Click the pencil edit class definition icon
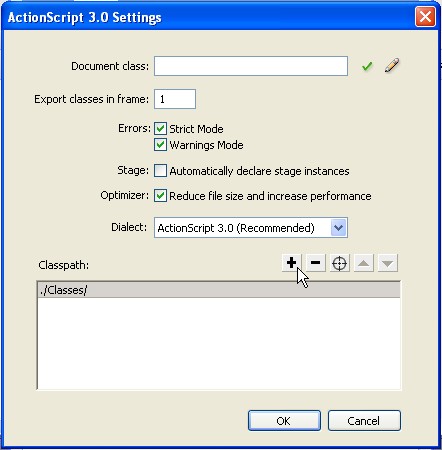 coord(392,66)
